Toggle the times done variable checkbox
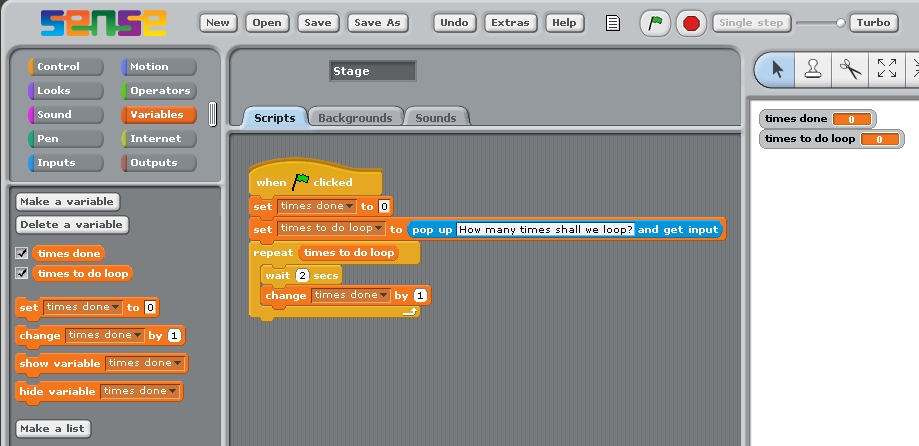Screen dimensions: 919x446 pyautogui.click(x=22, y=253)
